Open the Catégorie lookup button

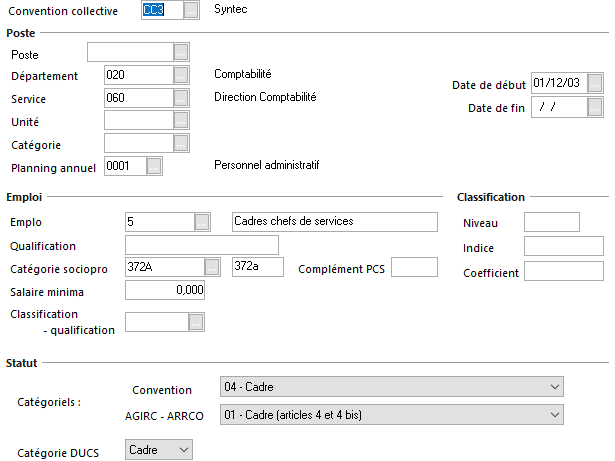181,144
